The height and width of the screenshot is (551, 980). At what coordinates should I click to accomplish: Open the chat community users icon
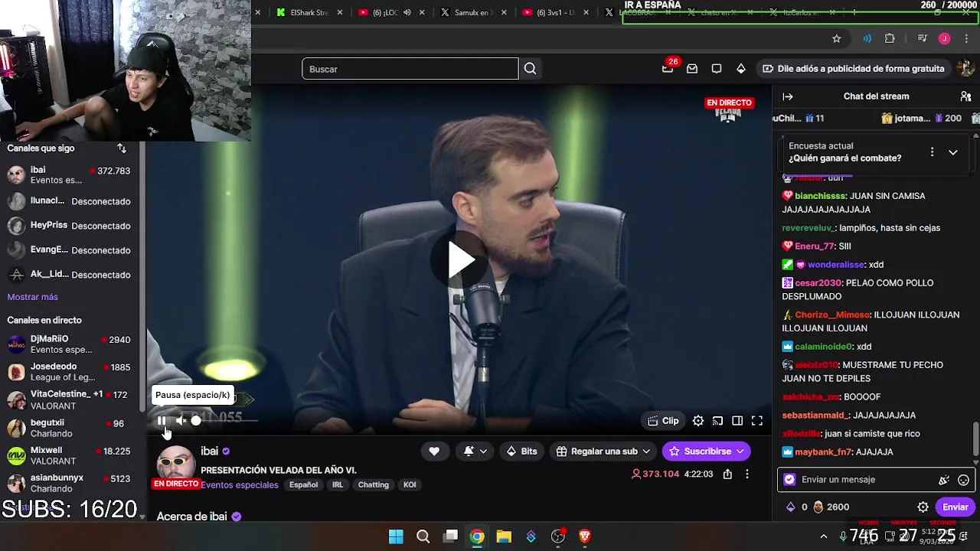pyautogui.click(x=965, y=96)
